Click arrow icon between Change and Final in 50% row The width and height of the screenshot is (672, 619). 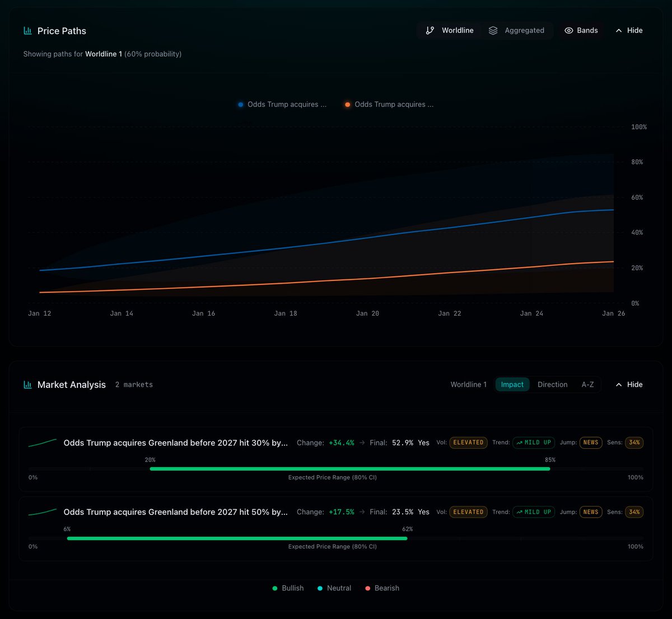(362, 512)
